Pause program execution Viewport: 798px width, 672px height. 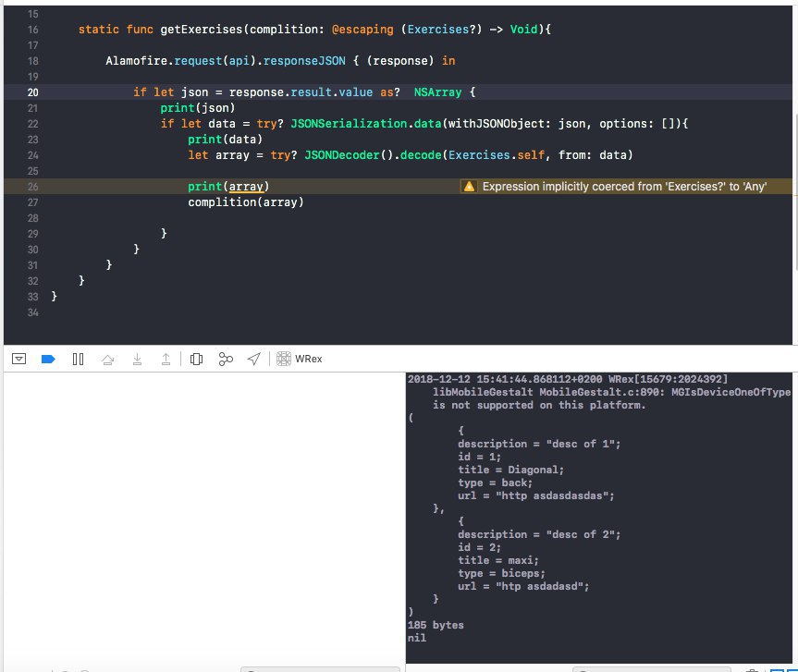tap(78, 360)
